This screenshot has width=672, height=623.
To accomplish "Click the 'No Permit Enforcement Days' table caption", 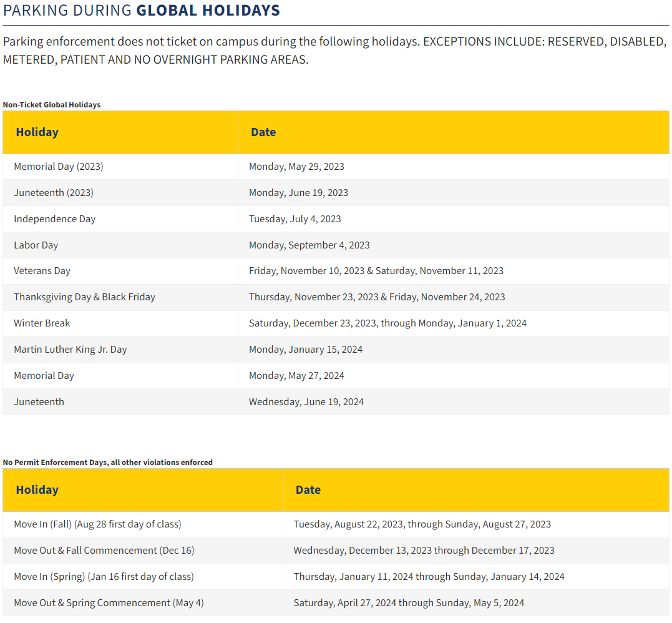I will coord(108,463).
